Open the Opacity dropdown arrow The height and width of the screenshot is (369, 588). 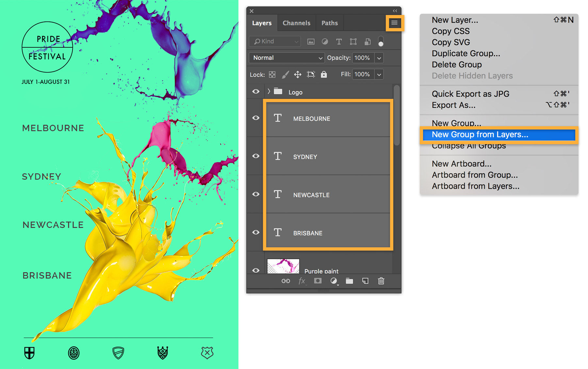[379, 58]
